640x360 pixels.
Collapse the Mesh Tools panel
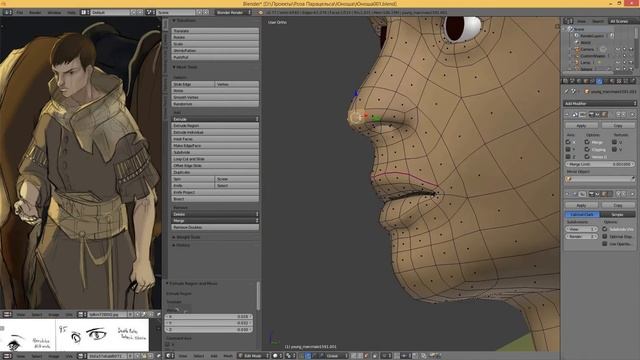point(185,67)
